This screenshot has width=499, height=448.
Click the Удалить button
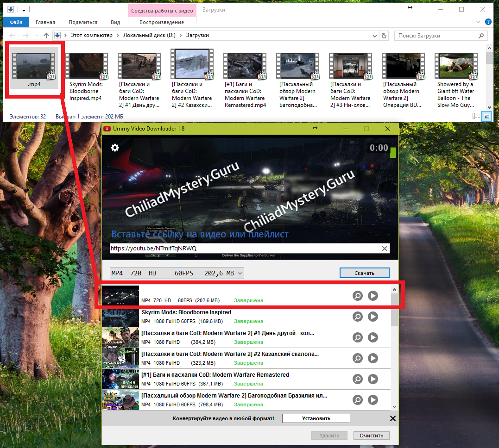(329, 436)
